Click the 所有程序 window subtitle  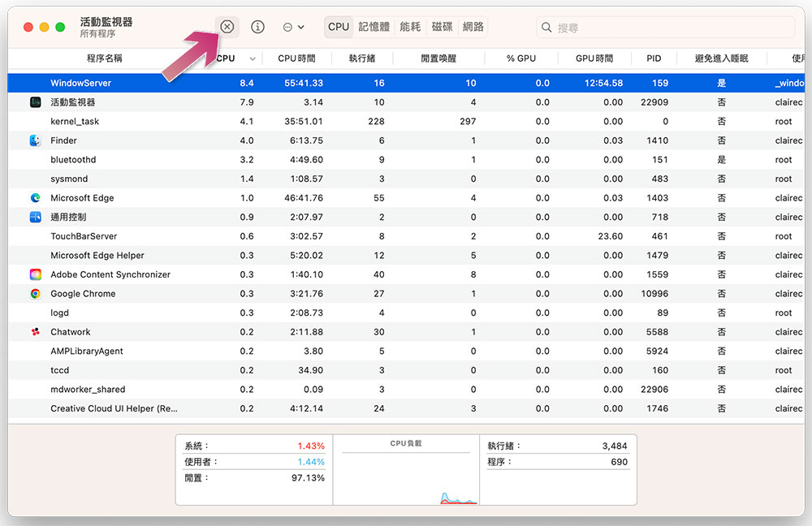click(x=97, y=33)
